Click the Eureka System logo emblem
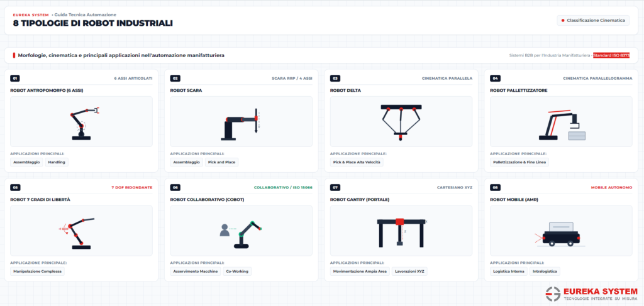This screenshot has width=644, height=306. click(553, 293)
